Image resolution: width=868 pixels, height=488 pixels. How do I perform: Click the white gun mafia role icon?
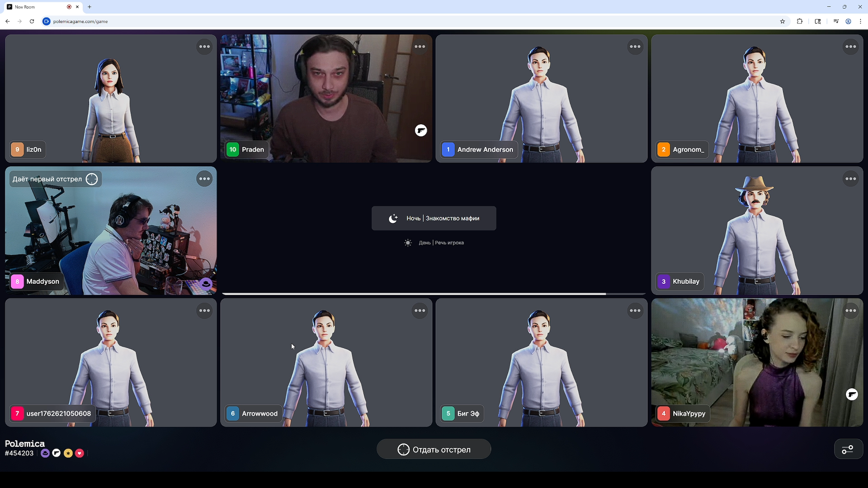pyautogui.click(x=57, y=453)
